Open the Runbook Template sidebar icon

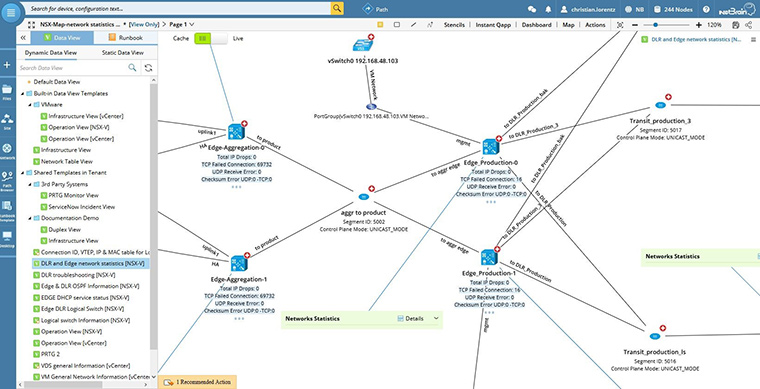click(x=7, y=211)
